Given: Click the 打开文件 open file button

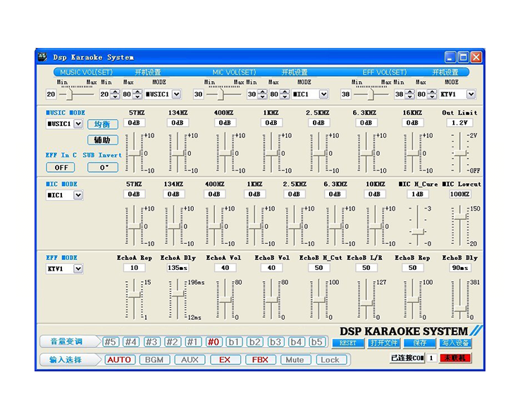Looking at the screenshot, I should point(384,343).
